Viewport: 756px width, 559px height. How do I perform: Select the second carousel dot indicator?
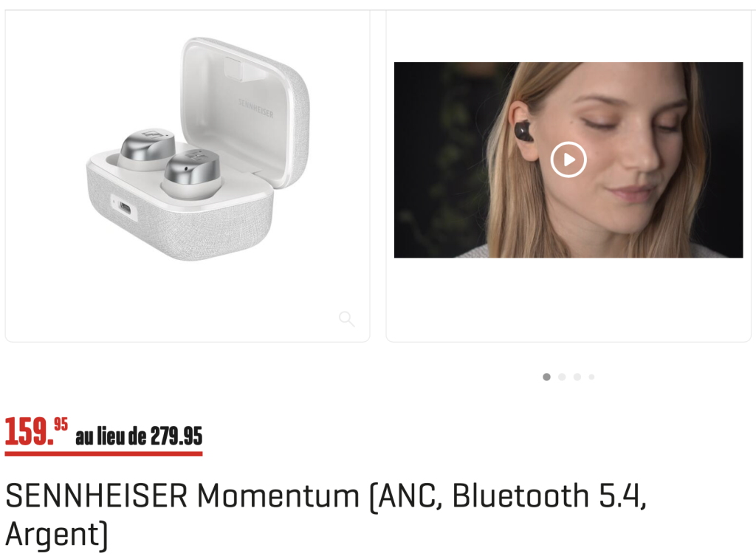[562, 377]
